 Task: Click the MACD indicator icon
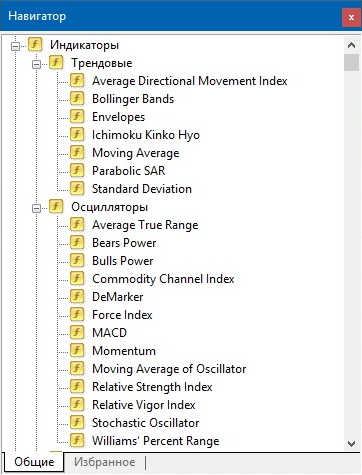point(77,333)
